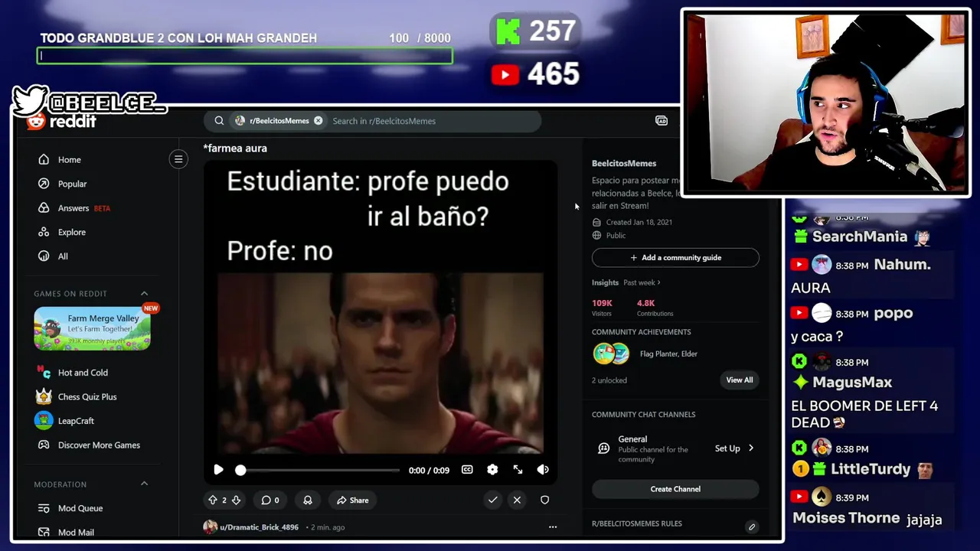Screen dimensions: 980x551
Task: Click the chat username MagusMax
Action: 852,382
